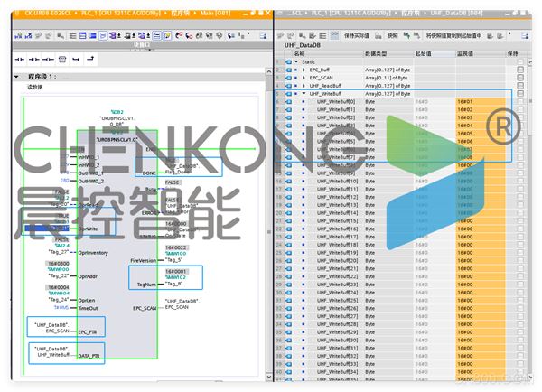Toggle the 保持 checkbox for UHF_WriteBuff
The width and height of the screenshot is (542, 392).
point(520,93)
